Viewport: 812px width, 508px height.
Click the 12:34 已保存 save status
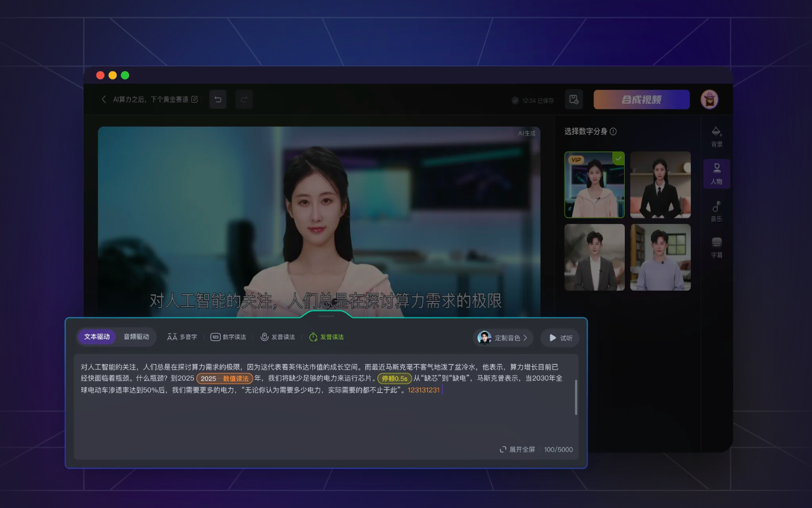click(x=532, y=100)
